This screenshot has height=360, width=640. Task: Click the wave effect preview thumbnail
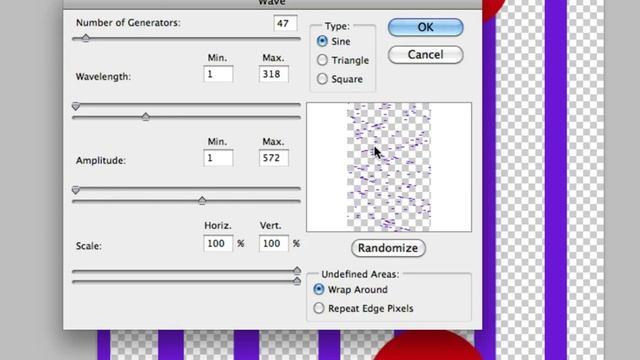click(x=389, y=167)
